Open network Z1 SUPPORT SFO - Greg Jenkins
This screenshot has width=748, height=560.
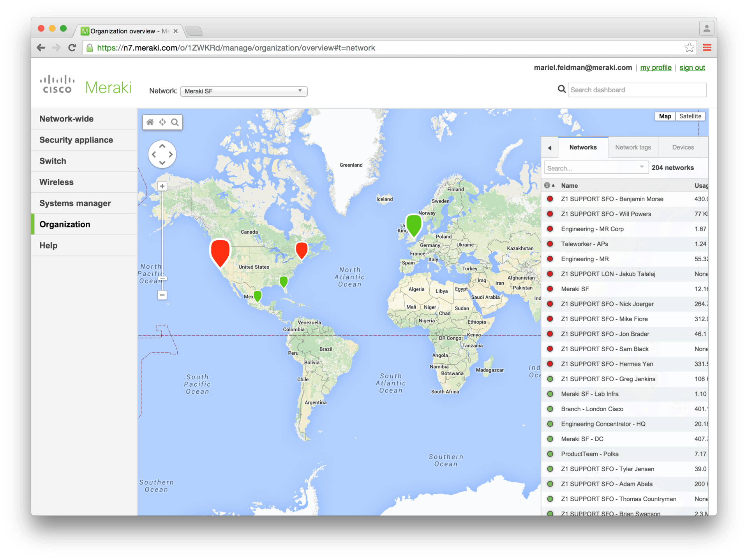pyautogui.click(x=608, y=379)
